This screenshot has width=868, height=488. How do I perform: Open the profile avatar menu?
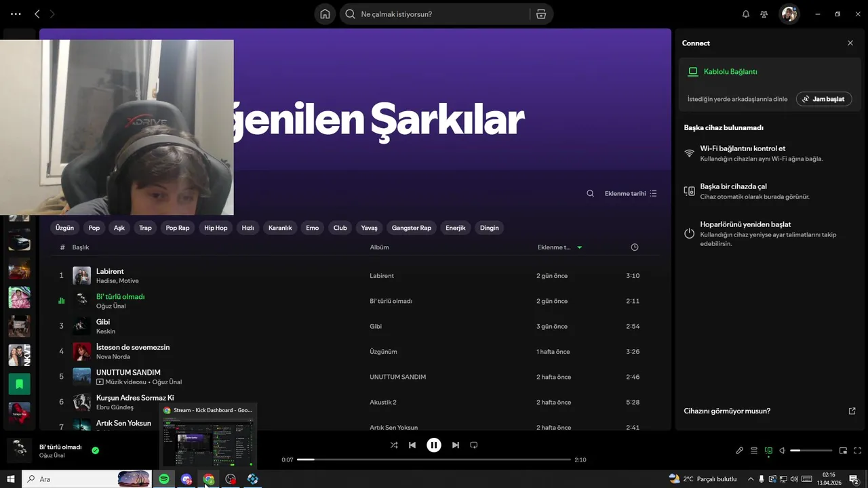[789, 14]
